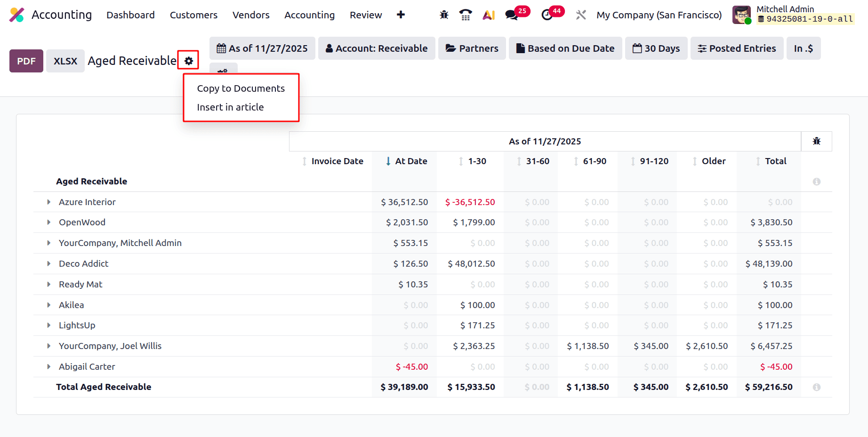The image size is (868, 437).
Task: Click info icon on Aged Receivable row
Action: click(x=817, y=182)
